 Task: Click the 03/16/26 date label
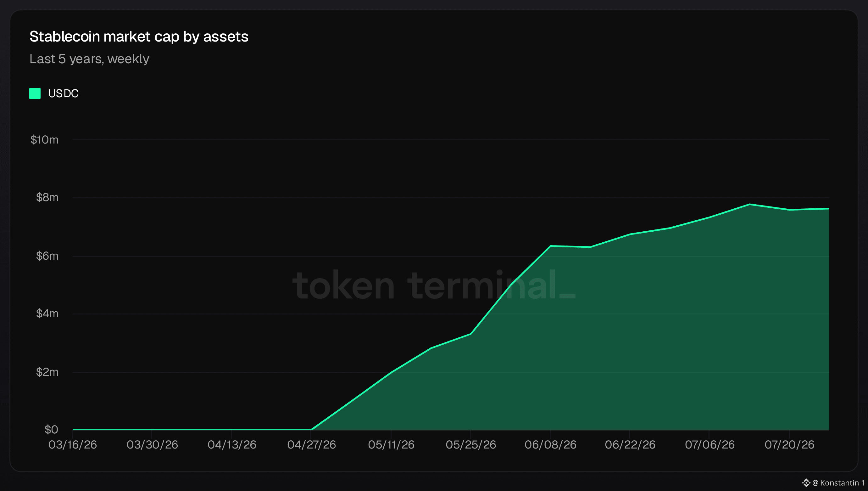pyautogui.click(x=72, y=445)
